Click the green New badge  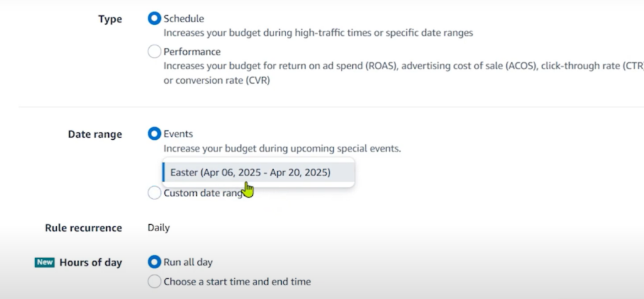pos(44,262)
